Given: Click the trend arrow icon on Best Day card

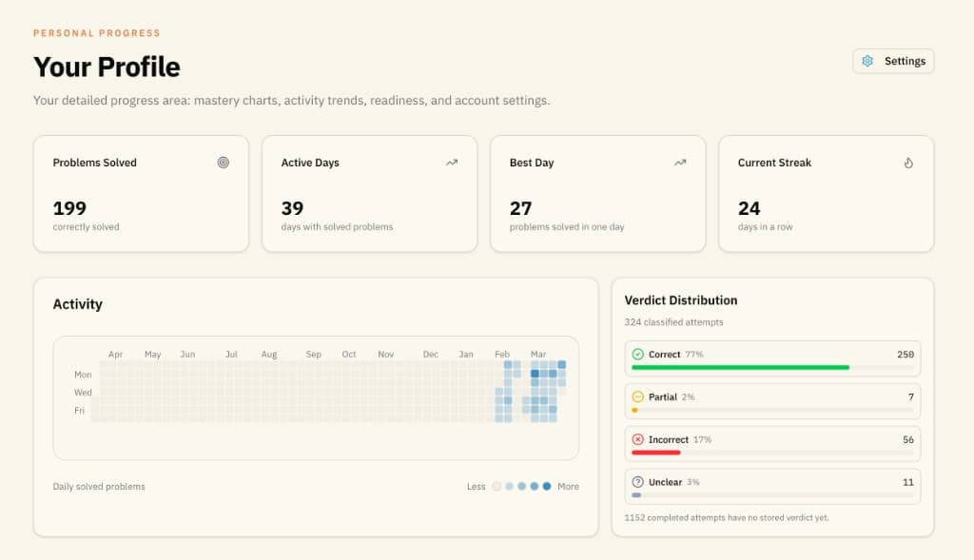Looking at the screenshot, I should click(x=679, y=162).
